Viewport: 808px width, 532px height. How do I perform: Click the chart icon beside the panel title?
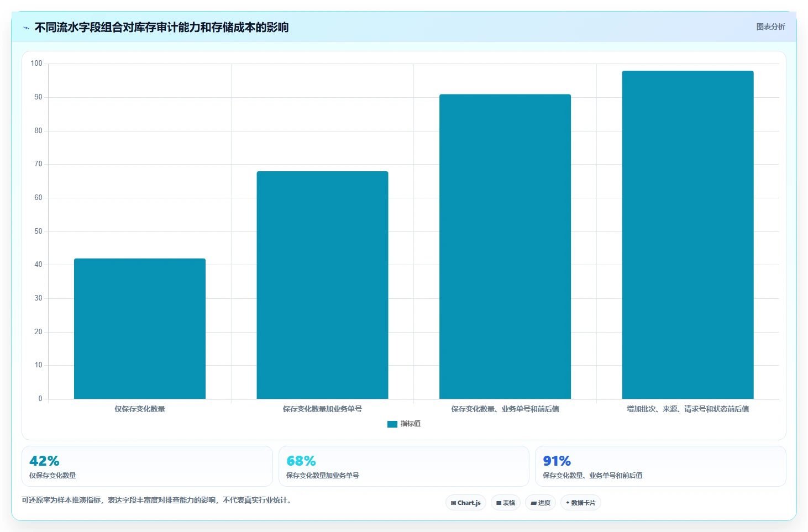[x=26, y=28]
